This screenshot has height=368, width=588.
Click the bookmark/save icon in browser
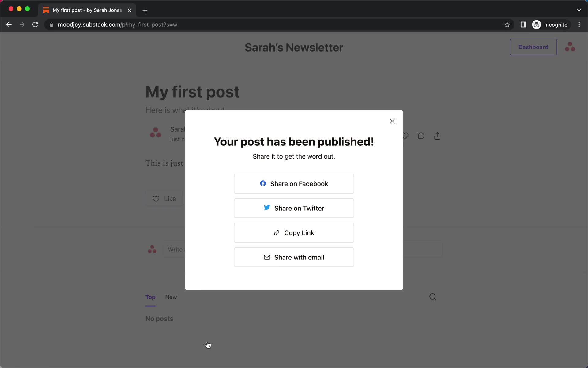click(x=507, y=25)
